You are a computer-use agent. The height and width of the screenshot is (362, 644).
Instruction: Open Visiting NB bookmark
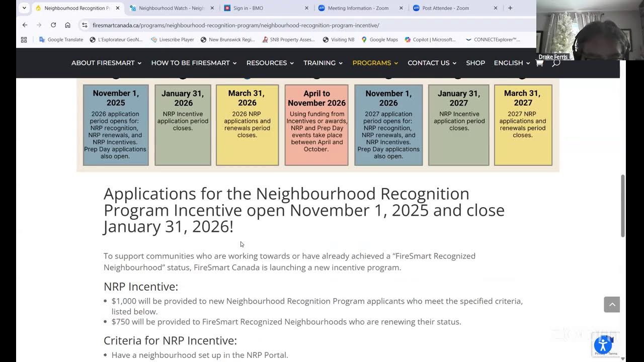click(x=339, y=39)
